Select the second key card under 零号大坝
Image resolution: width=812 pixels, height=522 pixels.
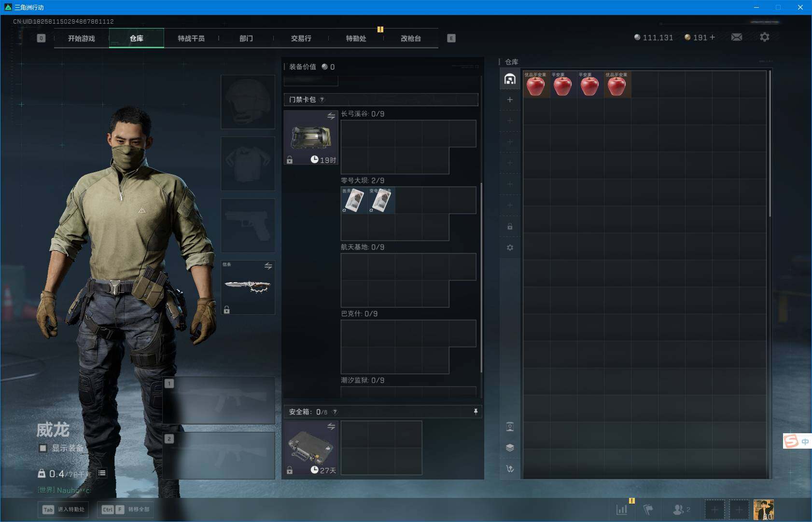coord(381,200)
